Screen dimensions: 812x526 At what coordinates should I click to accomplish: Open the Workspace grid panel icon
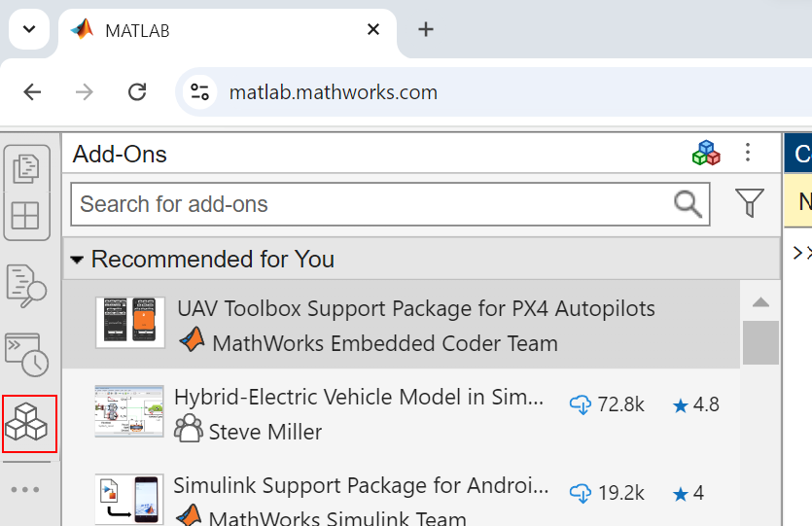(x=25, y=215)
